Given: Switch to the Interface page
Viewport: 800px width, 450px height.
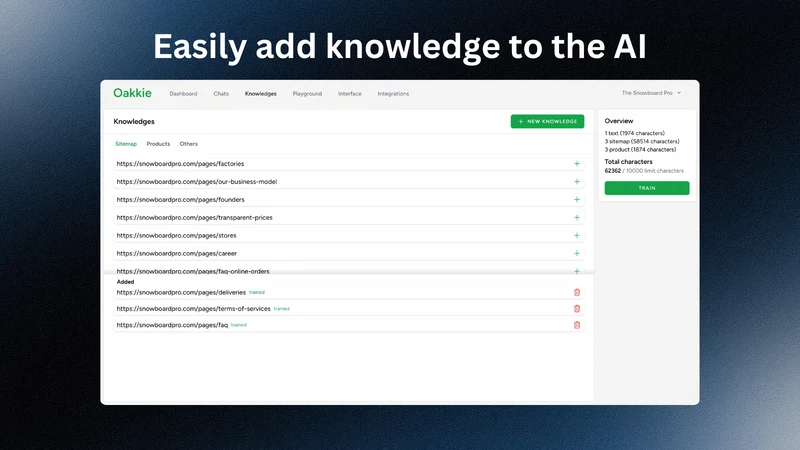Looking at the screenshot, I should tap(349, 94).
